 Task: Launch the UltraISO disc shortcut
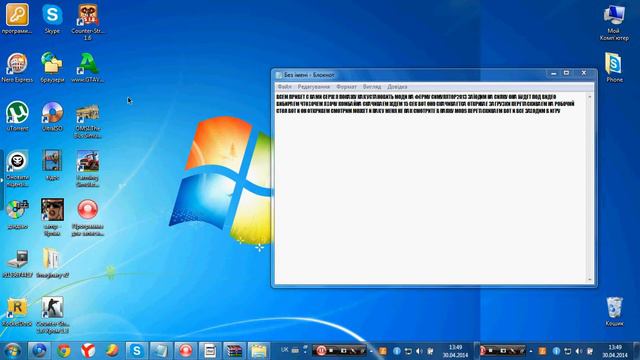(x=52, y=117)
